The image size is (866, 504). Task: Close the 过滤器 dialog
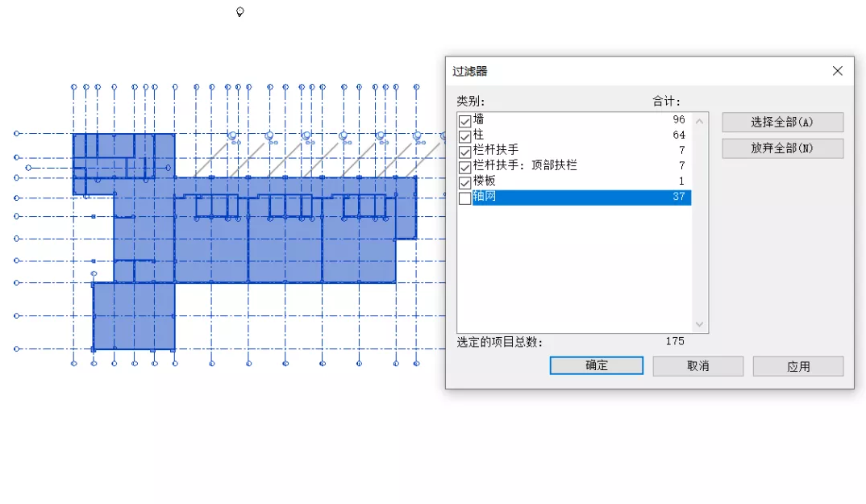coord(837,70)
